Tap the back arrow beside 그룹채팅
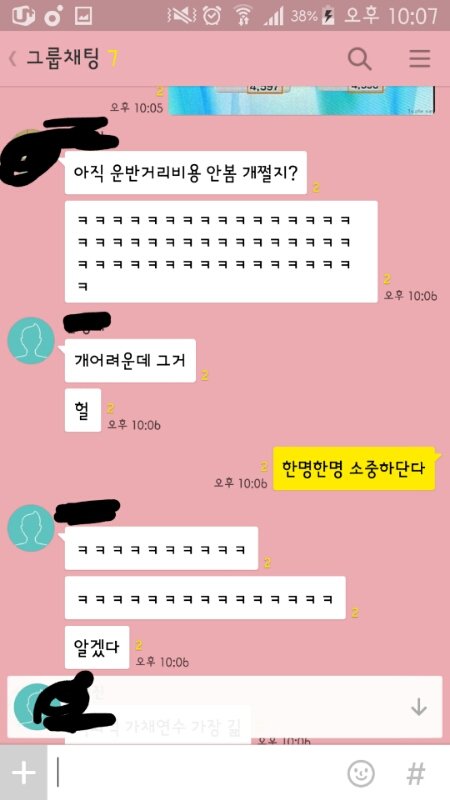This screenshot has height=800, width=450. 13,60
